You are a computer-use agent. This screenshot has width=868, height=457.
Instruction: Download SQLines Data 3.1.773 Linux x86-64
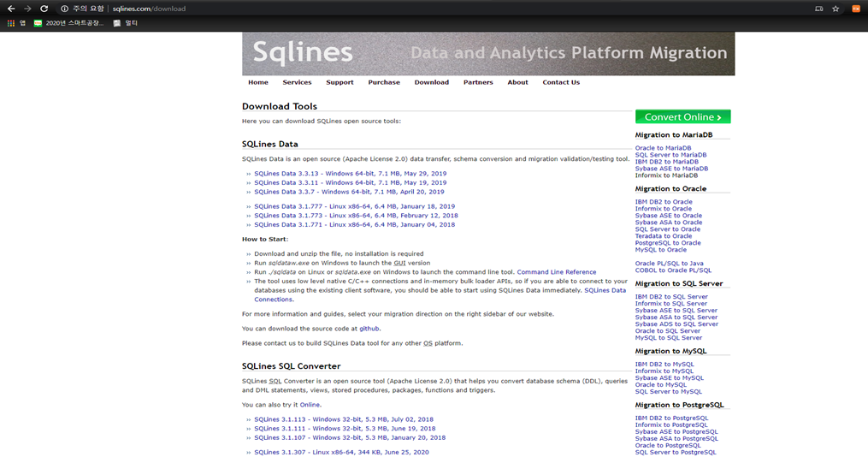click(x=356, y=216)
